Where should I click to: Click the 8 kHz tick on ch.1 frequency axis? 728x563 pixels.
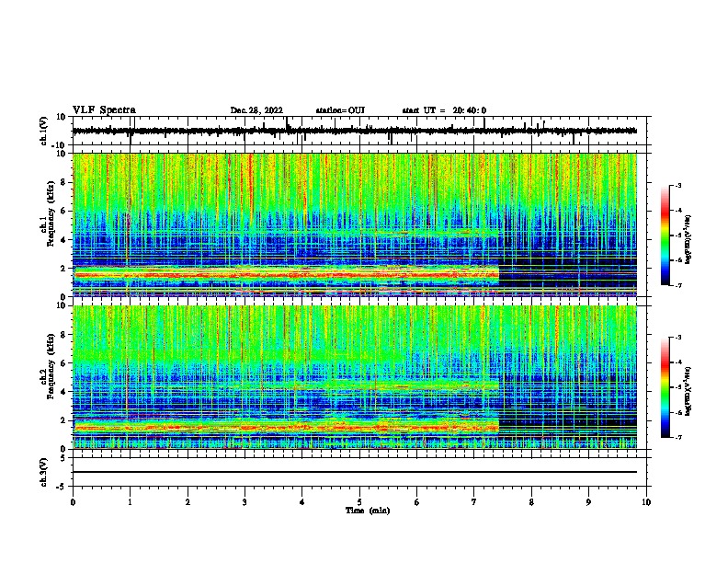(63, 182)
